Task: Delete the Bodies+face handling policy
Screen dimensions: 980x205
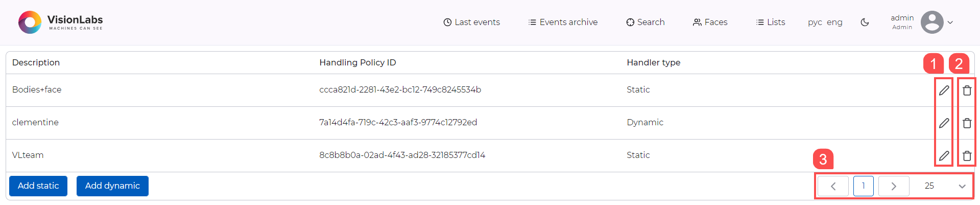Action: pos(967,90)
